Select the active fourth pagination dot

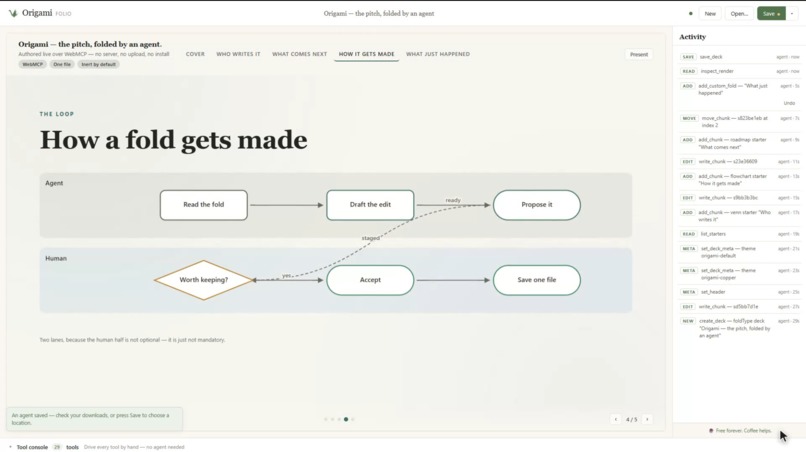[x=346, y=420]
